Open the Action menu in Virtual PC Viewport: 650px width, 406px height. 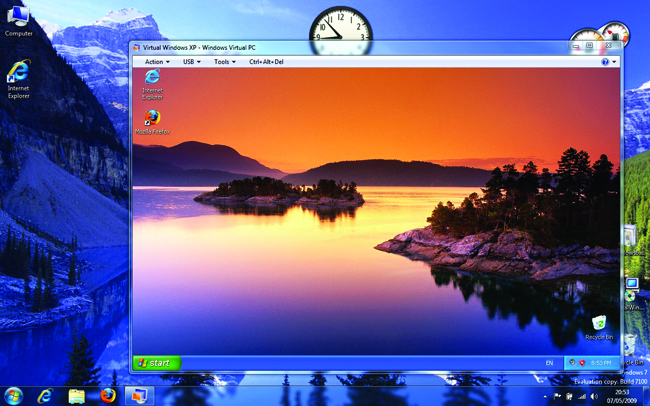(x=157, y=62)
